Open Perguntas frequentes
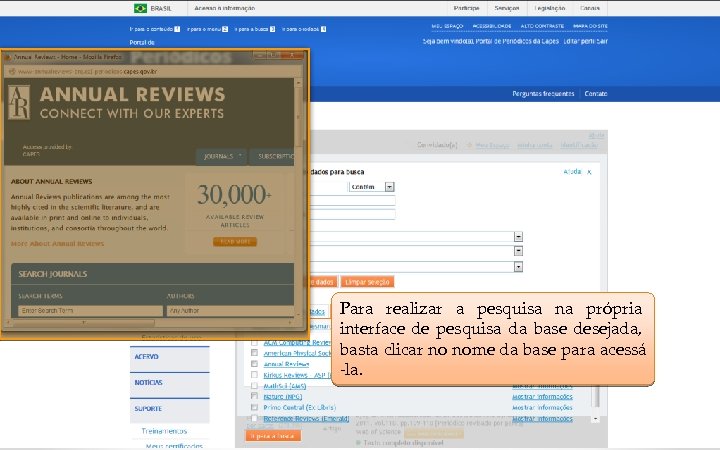The image size is (720, 450). [543, 94]
